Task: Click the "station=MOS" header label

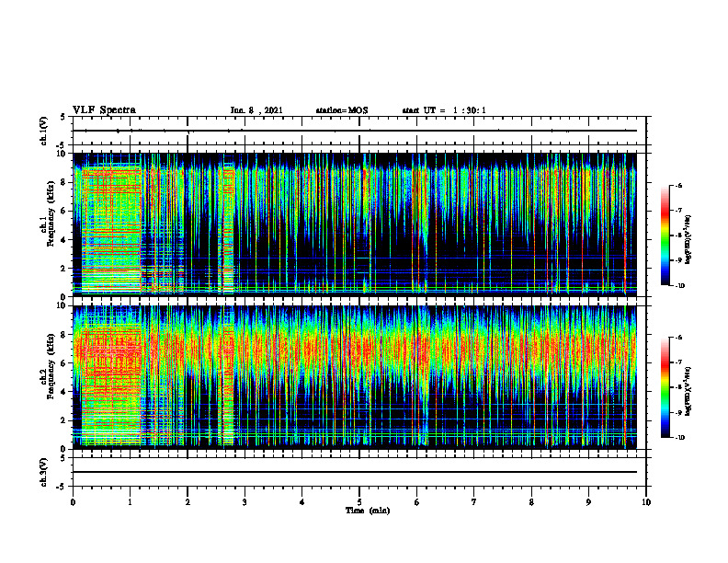Action: click(x=342, y=110)
